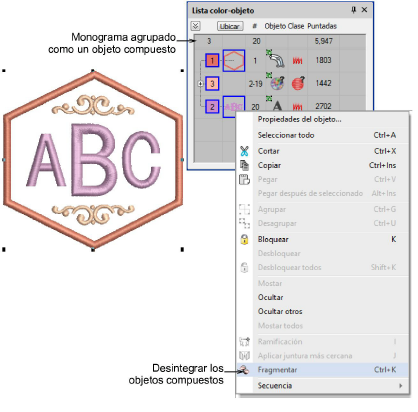Click the Agrupar icon
This screenshot has height=412, width=418.
pos(244,209)
